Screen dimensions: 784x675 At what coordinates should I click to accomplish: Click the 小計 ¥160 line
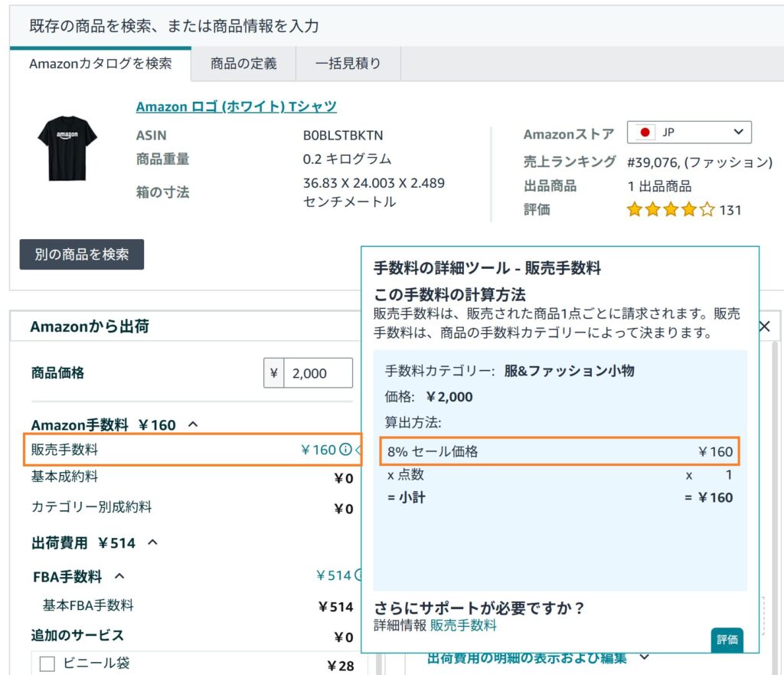click(x=560, y=497)
